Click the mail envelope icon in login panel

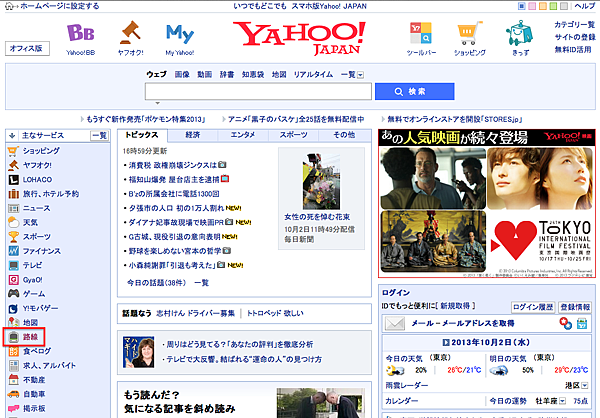pos(395,324)
